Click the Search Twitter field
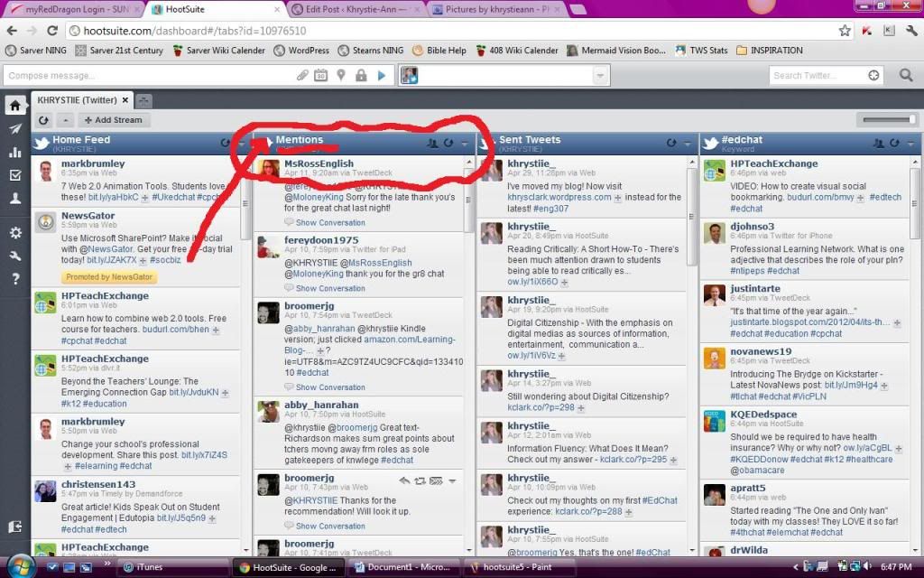Screen dimensions: 924x578 [818, 75]
